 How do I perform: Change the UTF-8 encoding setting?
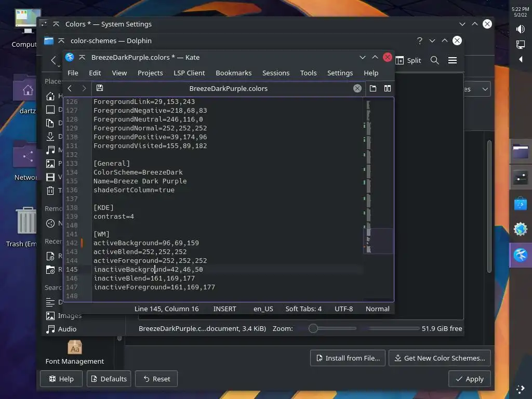tap(344, 309)
